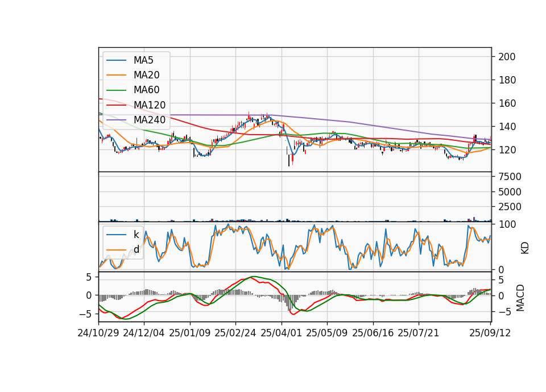
Task: Click the MA240 legend label
Action: (150, 120)
